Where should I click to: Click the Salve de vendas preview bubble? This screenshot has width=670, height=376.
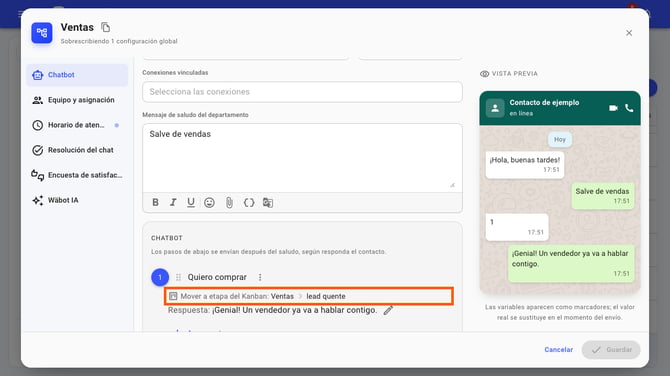click(602, 196)
